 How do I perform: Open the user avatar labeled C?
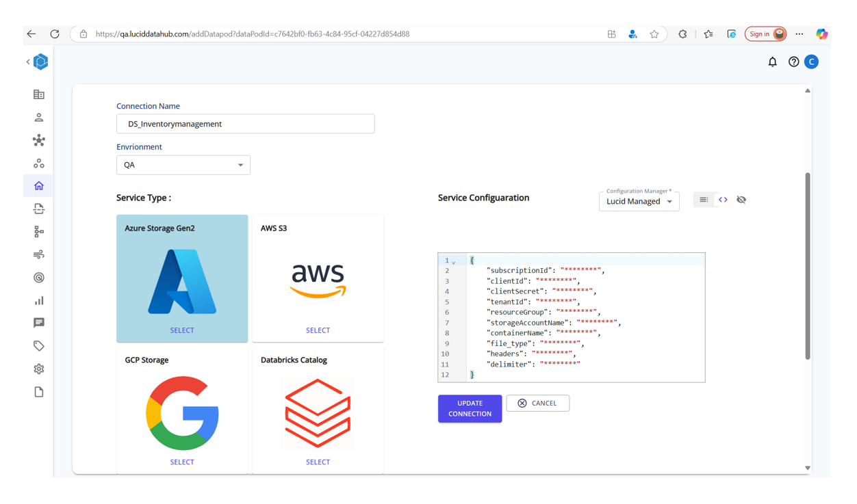[x=812, y=62]
